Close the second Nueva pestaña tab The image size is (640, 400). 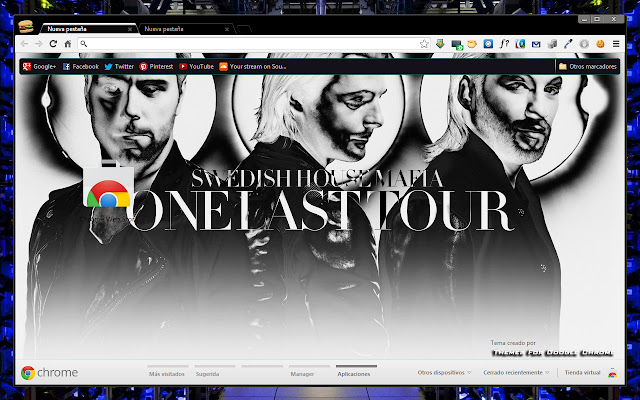point(227,29)
